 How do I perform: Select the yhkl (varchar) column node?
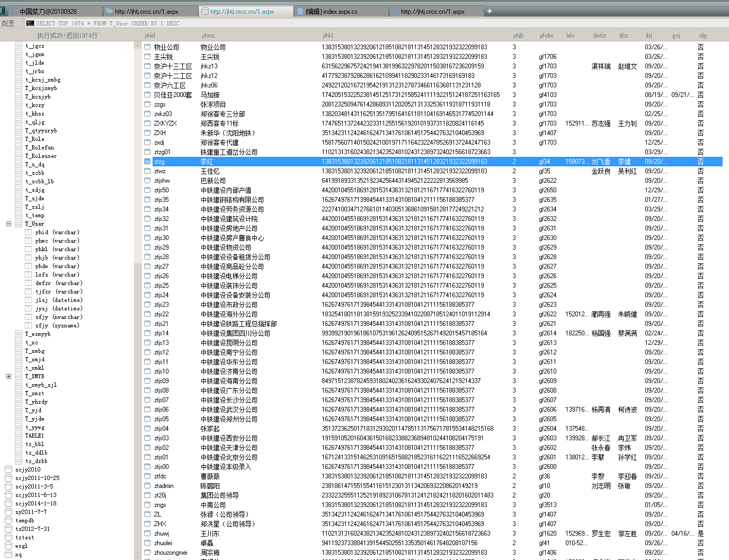[57, 250]
